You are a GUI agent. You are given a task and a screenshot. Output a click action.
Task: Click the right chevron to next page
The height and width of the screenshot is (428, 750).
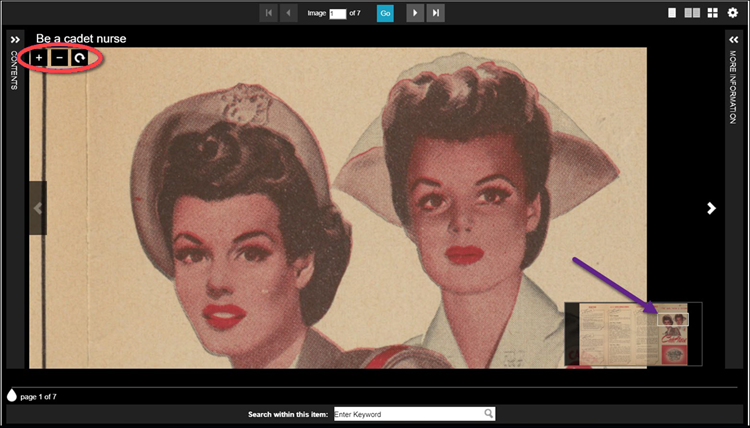(x=711, y=208)
